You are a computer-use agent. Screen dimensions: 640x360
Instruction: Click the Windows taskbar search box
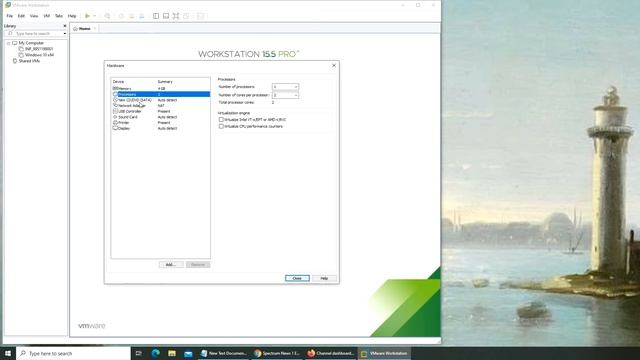point(73,353)
